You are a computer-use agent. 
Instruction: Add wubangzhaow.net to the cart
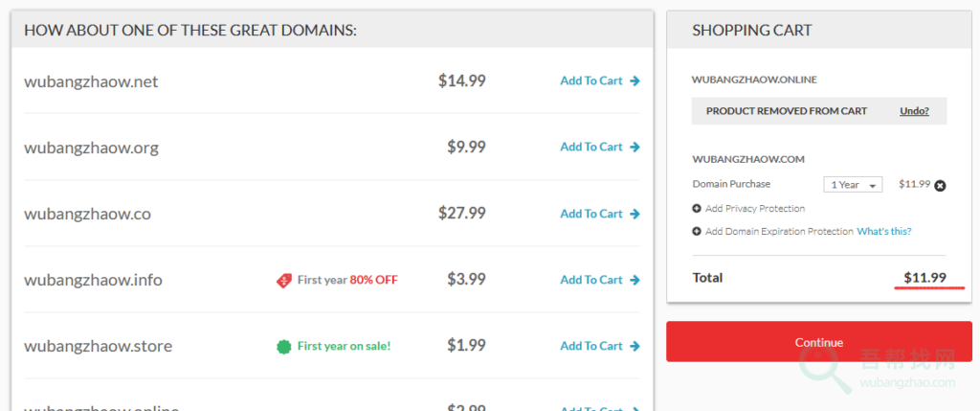(x=591, y=81)
